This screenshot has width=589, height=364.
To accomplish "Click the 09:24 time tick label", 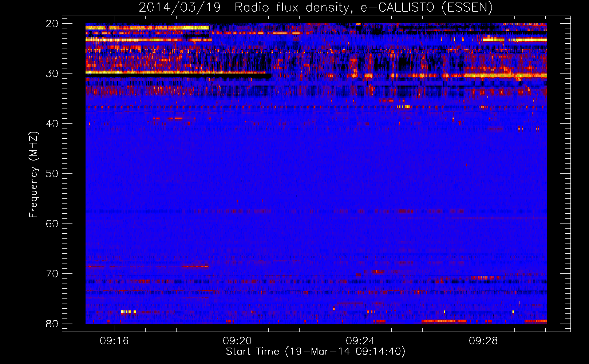I will pyautogui.click(x=360, y=341).
